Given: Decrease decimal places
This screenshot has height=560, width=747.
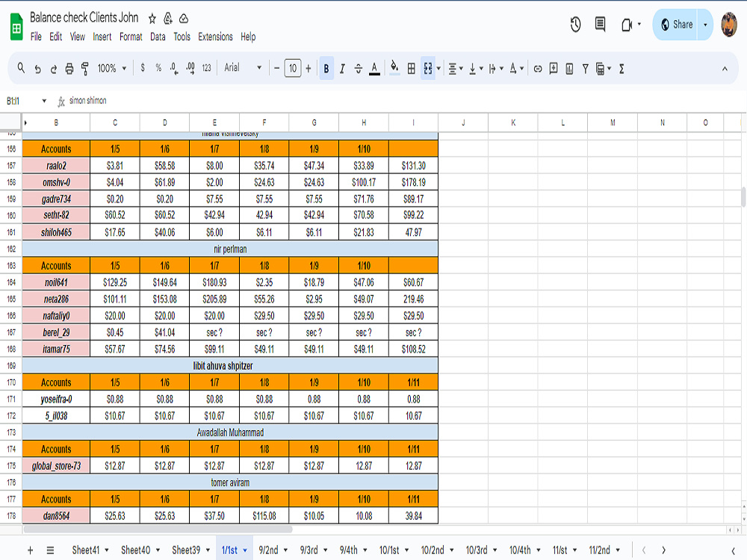Looking at the screenshot, I should 174,69.
